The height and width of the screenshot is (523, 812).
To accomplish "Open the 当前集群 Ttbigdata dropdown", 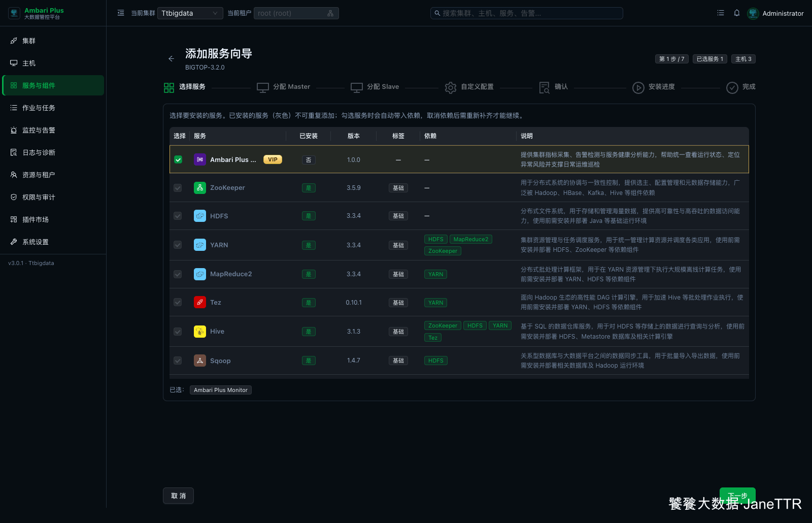I will 190,13.
